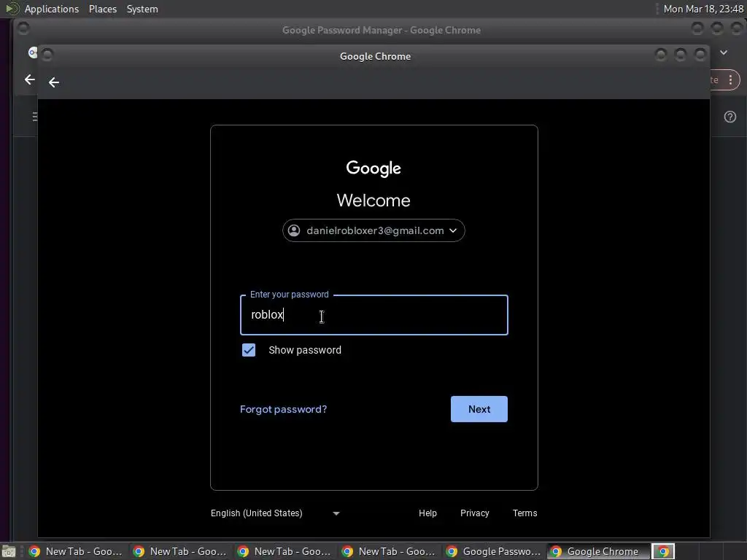Open the Privacy link in footer
Image resolution: width=747 pixels, height=560 pixels.
tap(474, 513)
